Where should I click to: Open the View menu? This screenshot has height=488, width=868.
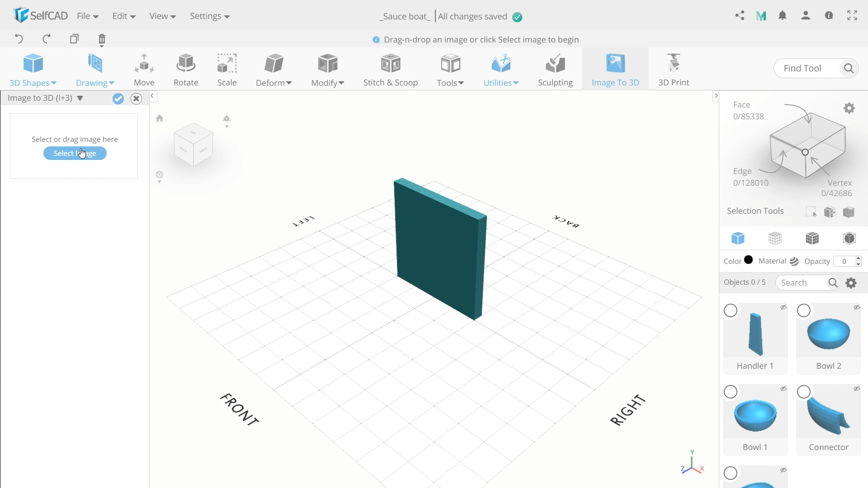coord(162,16)
